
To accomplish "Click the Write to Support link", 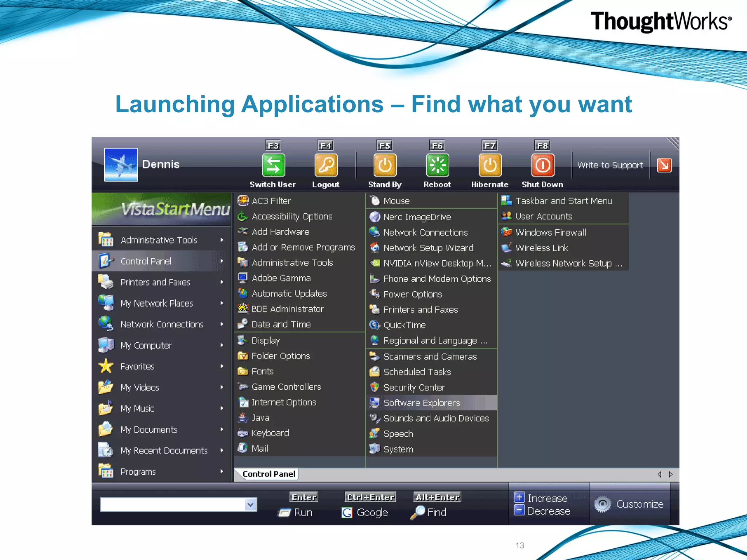I will pos(610,165).
